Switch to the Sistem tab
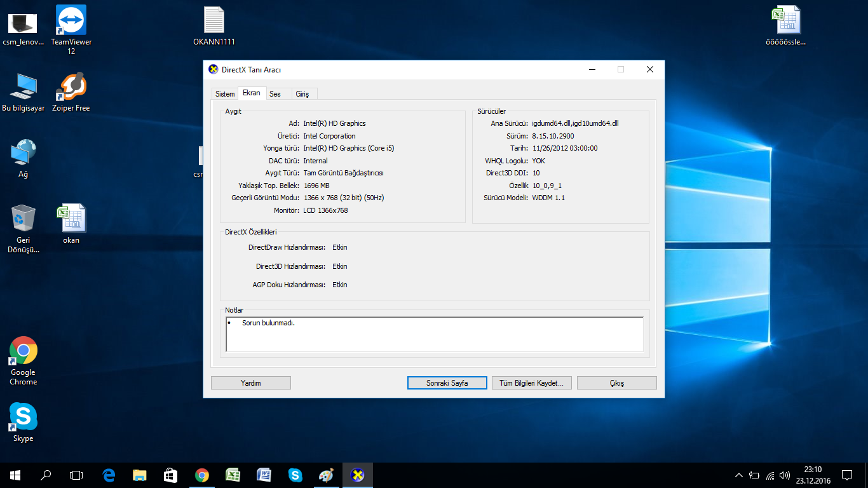This screenshot has width=868, height=488. click(225, 94)
